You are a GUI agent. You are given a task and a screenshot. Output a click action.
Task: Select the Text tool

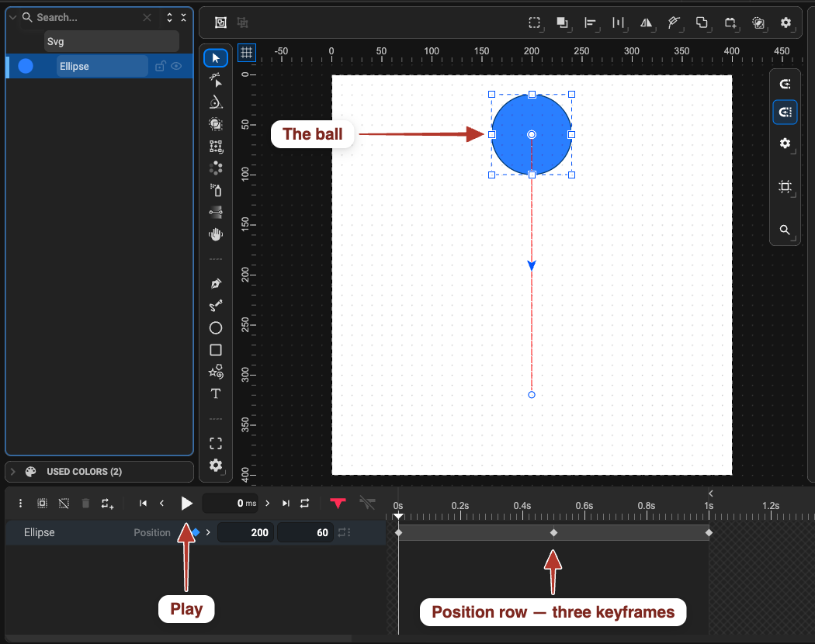pos(216,393)
